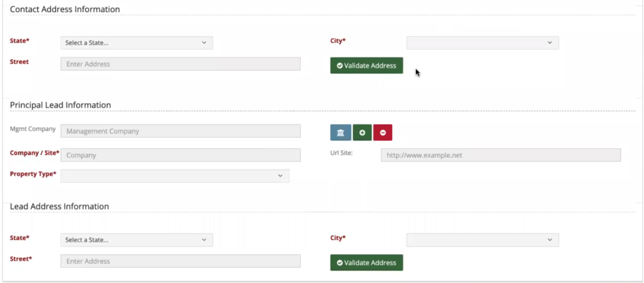Focus the Lead Address Street input field
Screen dimensions: 644x283
(180, 261)
